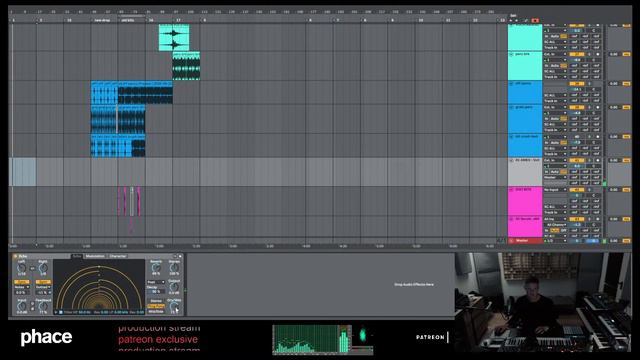This screenshot has height=360, width=640.
Task: Open the Dotted sync mode dropdown
Action: pos(43,287)
